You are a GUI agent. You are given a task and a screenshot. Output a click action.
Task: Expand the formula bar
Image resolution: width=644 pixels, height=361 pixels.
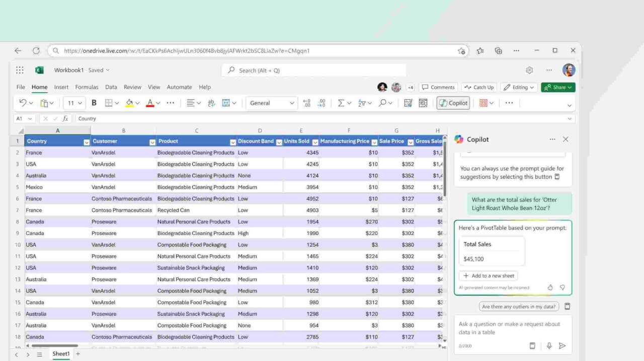coord(570,119)
